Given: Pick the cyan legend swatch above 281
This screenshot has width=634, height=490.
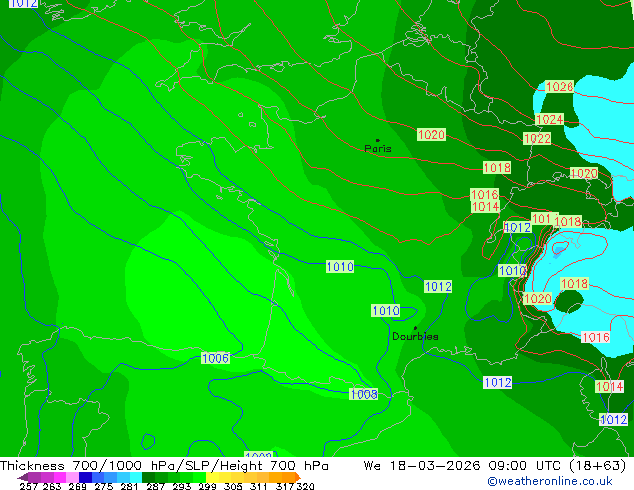Looking at the screenshot, I should pos(136,477).
